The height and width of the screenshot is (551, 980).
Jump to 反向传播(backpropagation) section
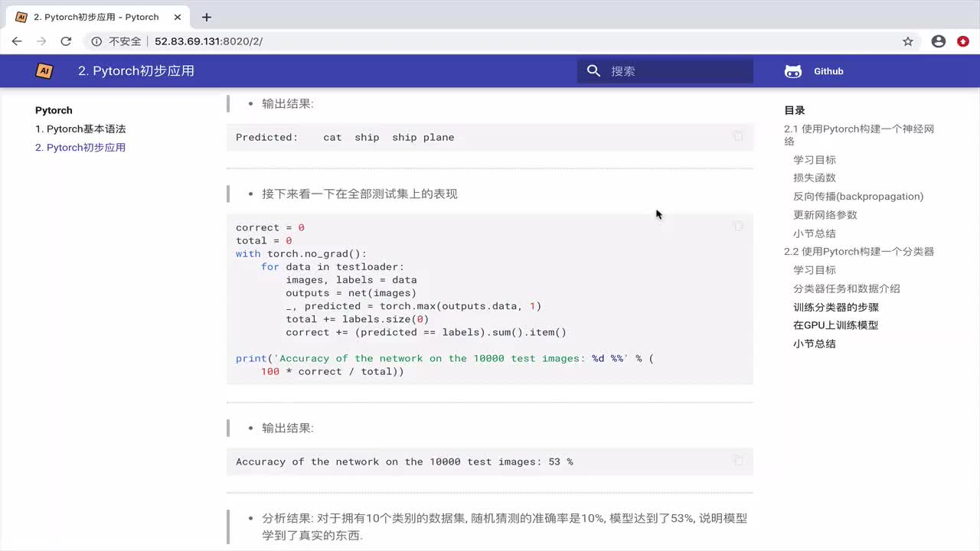(858, 197)
